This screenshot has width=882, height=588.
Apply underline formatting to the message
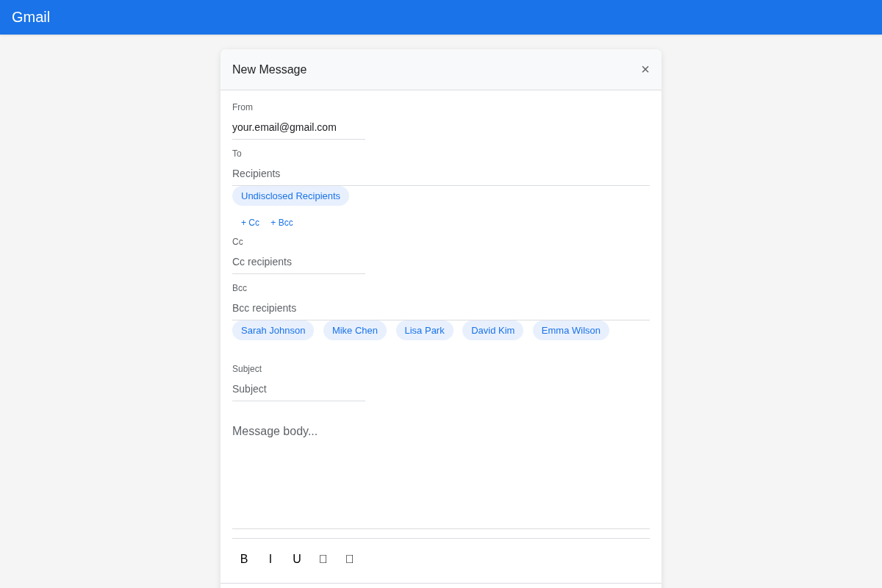pyautogui.click(x=296, y=559)
